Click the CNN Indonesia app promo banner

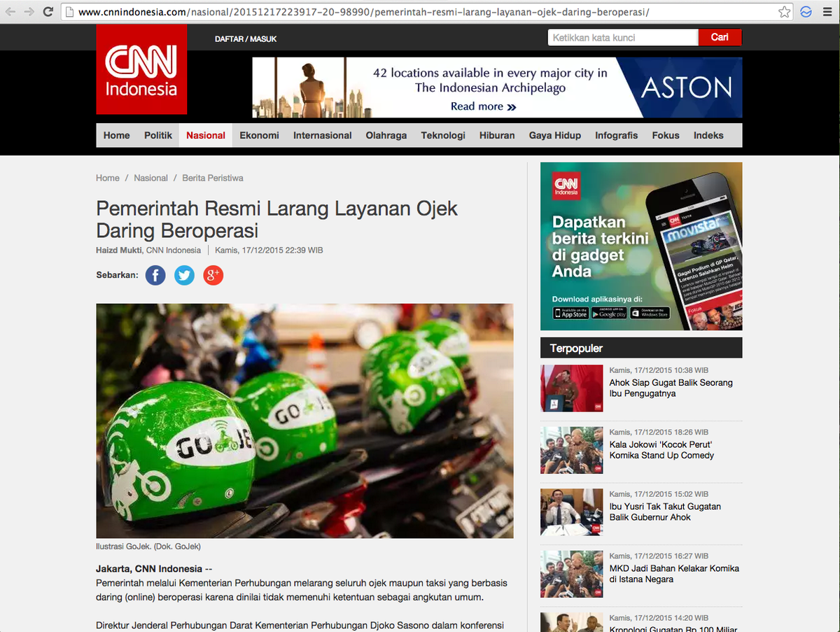[641, 246]
